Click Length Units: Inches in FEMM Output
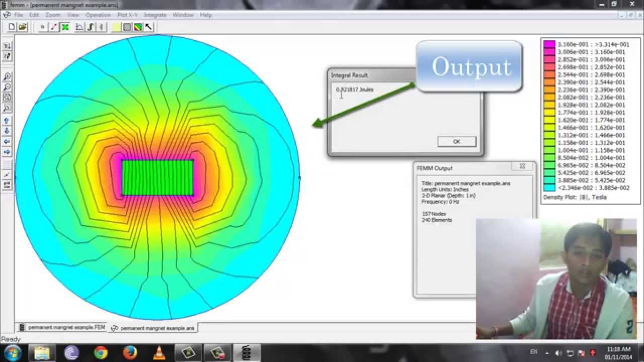 click(445, 190)
